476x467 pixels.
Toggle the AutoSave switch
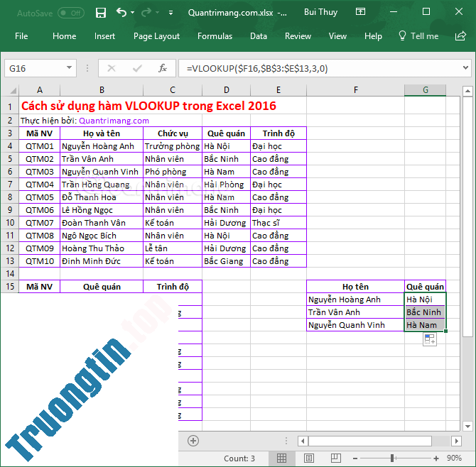tap(71, 13)
